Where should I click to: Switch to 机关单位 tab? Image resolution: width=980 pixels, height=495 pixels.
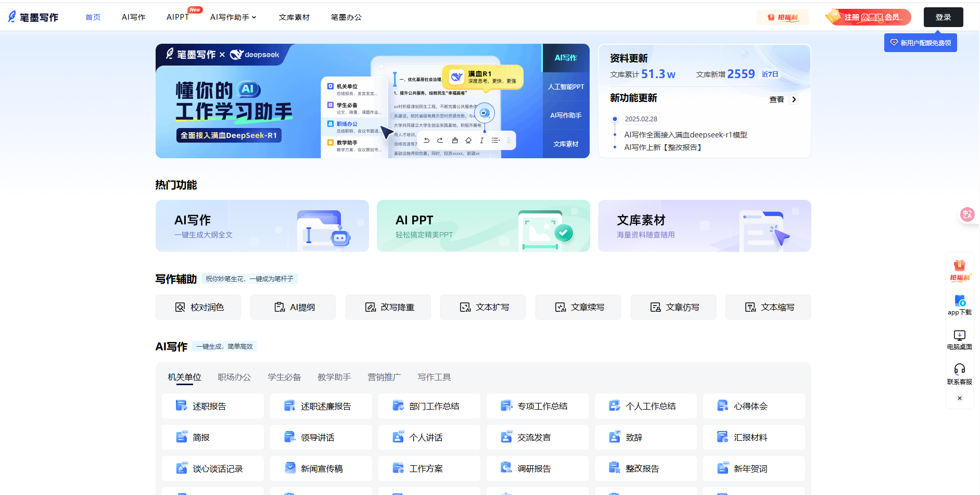(x=184, y=377)
